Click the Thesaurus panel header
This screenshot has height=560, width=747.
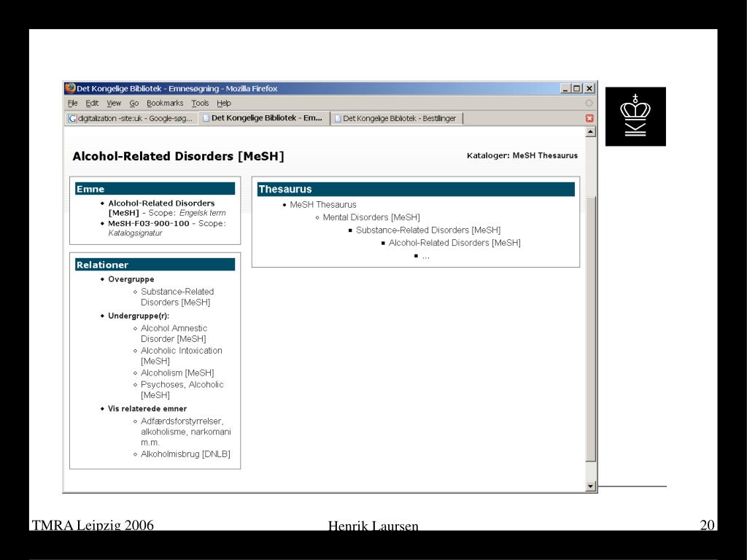pos(416,189)
